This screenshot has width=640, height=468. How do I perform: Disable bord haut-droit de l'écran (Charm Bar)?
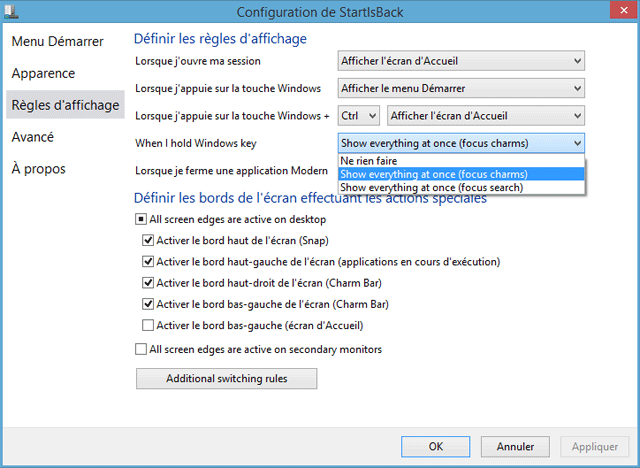coord(149,283)
